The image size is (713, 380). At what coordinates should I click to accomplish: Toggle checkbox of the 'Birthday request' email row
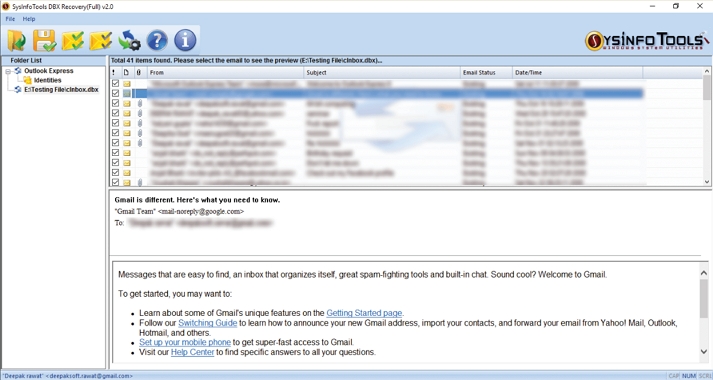tap(115, 153)
